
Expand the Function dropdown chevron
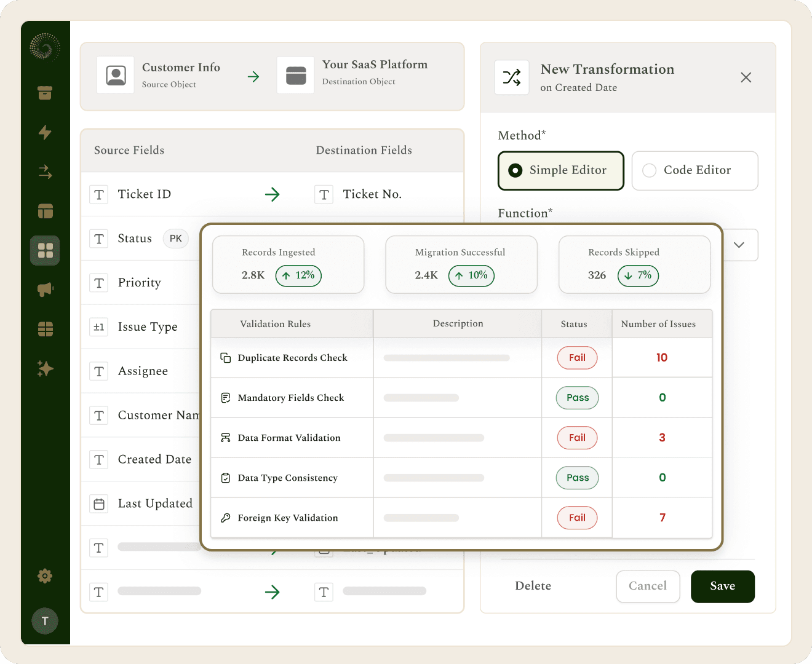[x=739, y=245]
